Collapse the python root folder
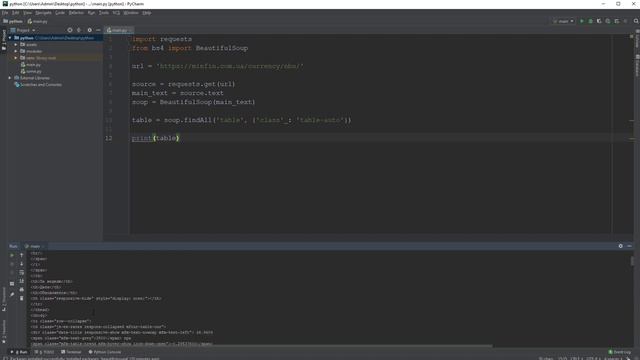Image resolution: width=640 pixels, height=360 pixels. click(10, 38)
